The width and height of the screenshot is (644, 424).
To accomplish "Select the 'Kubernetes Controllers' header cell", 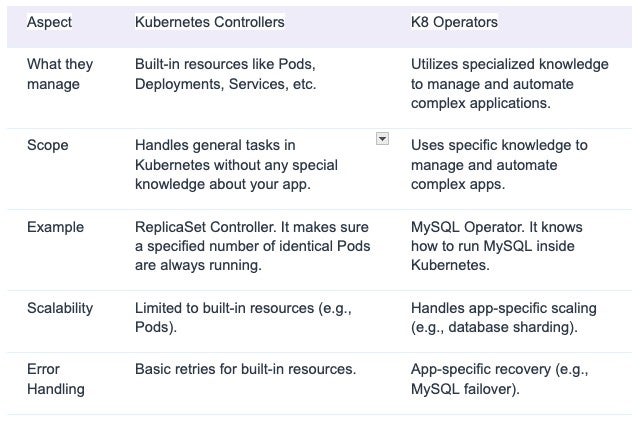I will pyautogui.click(x=210, y=22).
